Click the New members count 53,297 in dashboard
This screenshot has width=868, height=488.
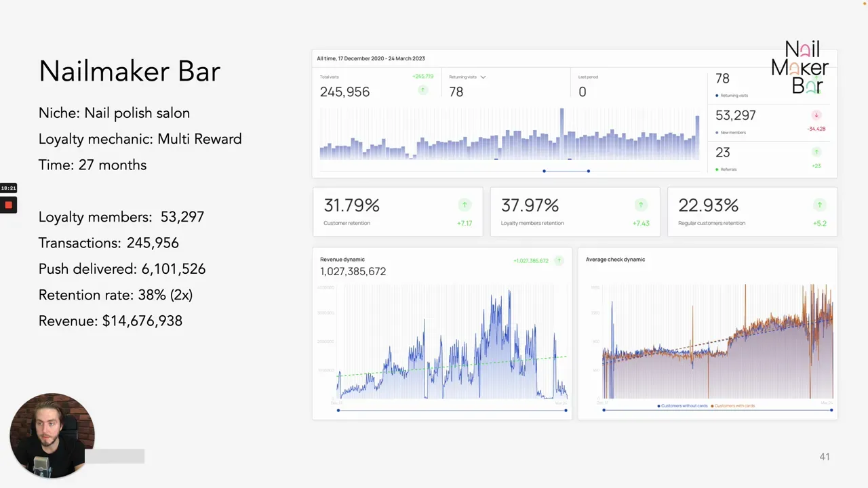pos(735,116)
